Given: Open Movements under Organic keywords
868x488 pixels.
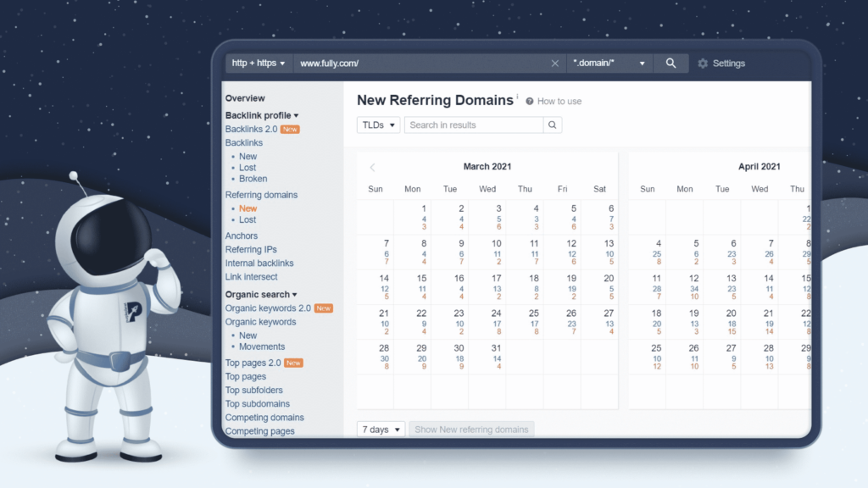Looking at the screenshot, I should tap(262, 347).
